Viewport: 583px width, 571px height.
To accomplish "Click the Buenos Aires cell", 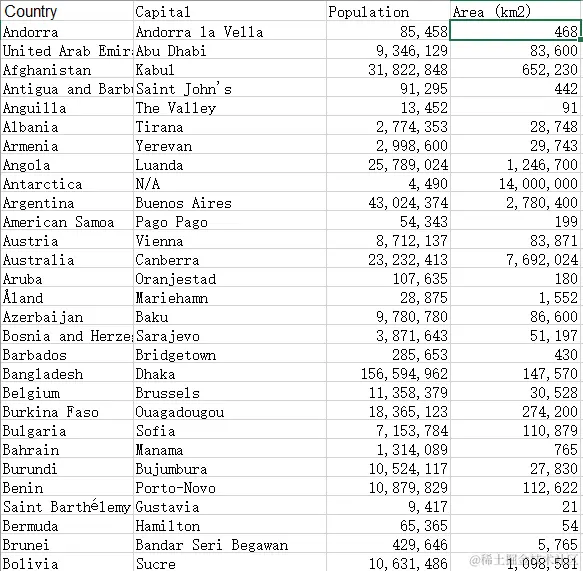I will click(230, 201).
